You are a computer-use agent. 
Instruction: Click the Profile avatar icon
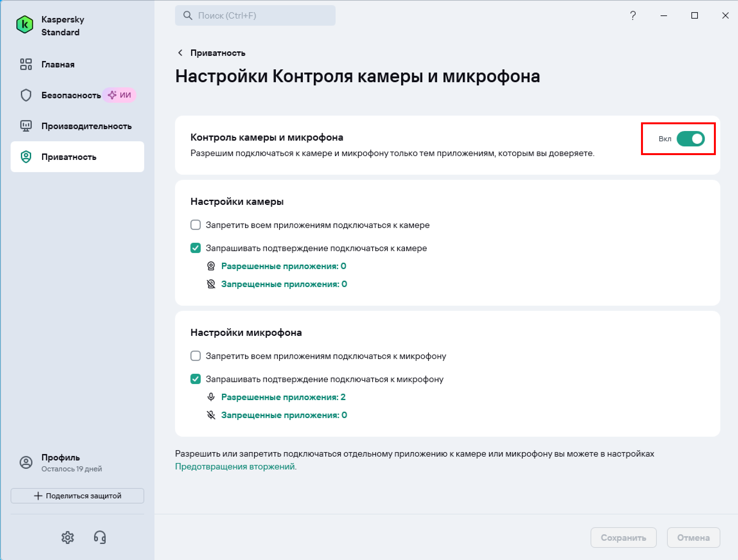[26, 463]
